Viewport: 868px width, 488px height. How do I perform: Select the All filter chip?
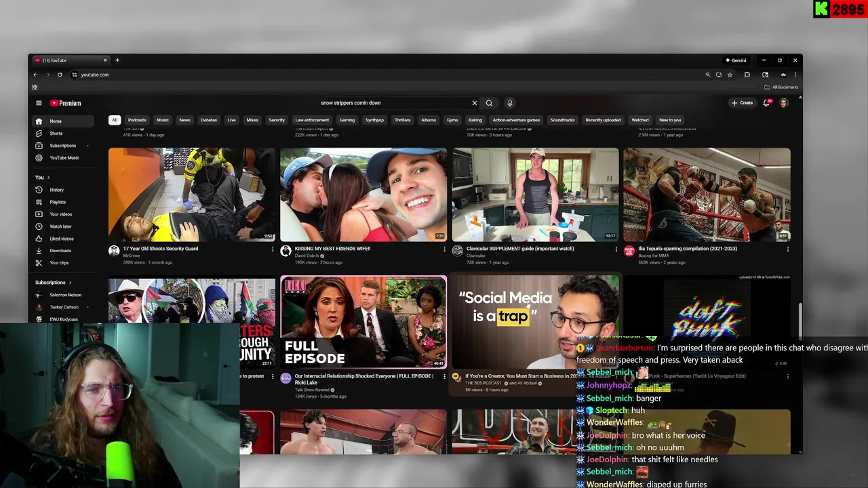click(x=114, y=120)
